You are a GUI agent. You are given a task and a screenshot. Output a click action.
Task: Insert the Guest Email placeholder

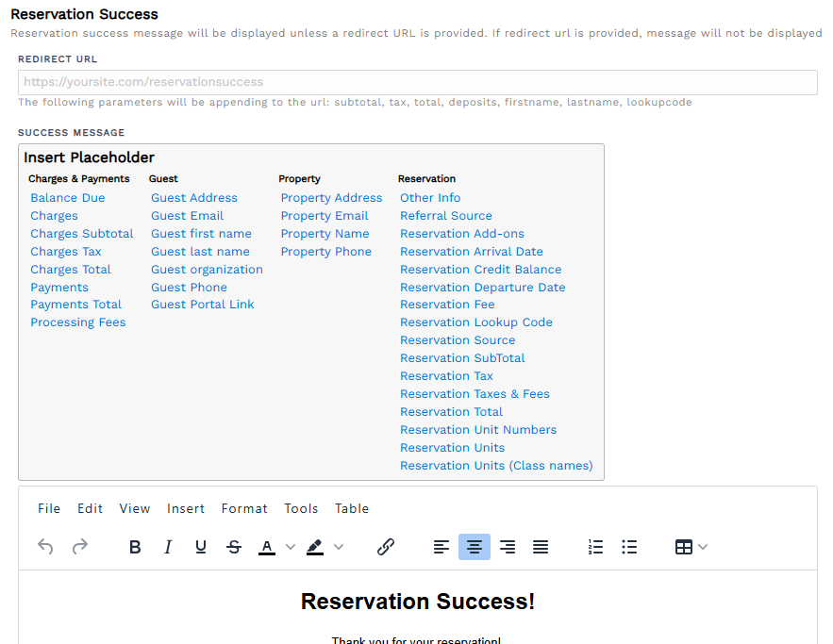186,215
